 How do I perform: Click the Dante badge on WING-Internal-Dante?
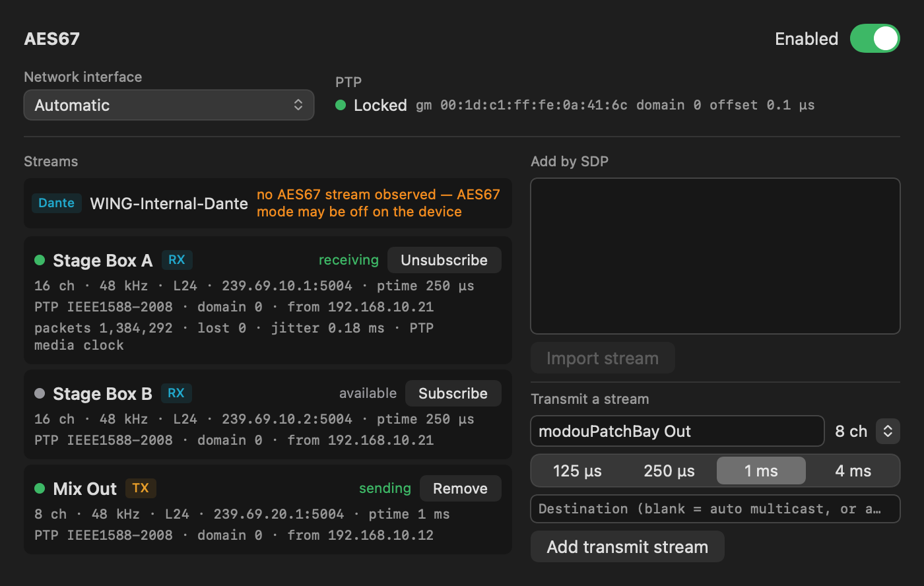click(57, 203)
